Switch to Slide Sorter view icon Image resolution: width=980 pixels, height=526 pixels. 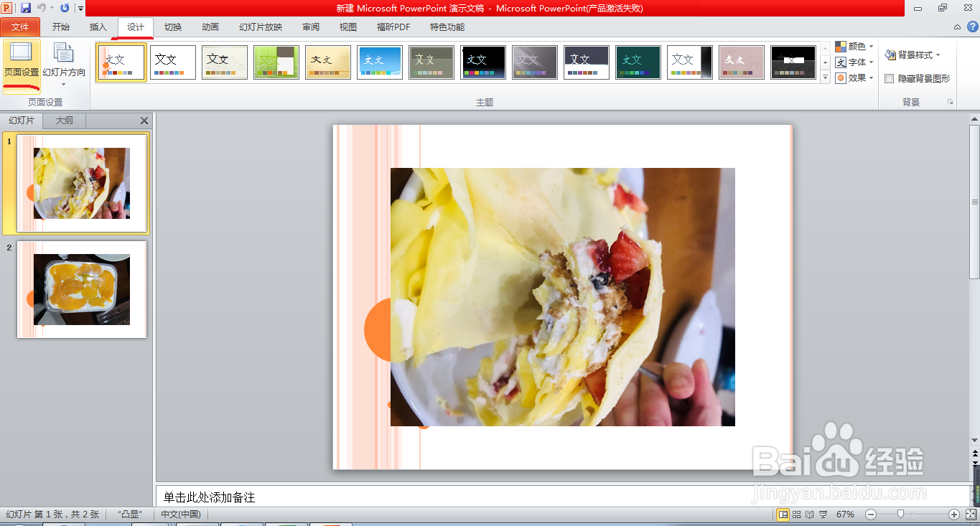point(797,515)
